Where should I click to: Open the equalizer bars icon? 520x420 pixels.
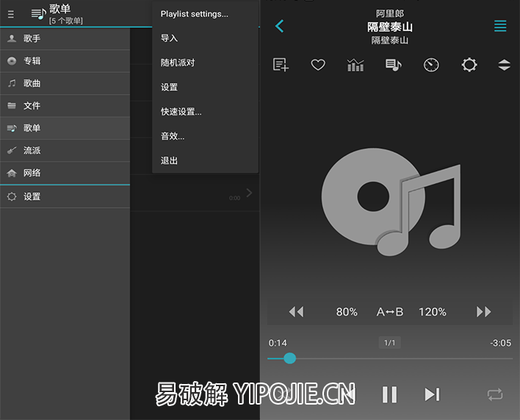point(355,65)
